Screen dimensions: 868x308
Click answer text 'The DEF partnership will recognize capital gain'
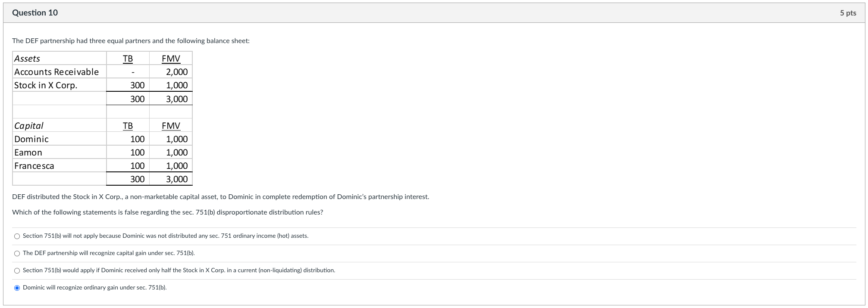pyautogui.click(x=109, y=253)
